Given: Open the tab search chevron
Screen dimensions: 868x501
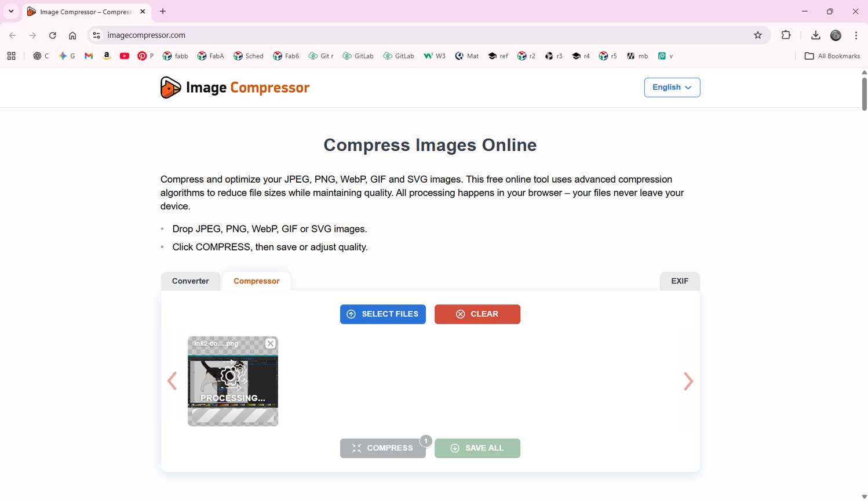Looking at the screenshot, I should (11, 11).
